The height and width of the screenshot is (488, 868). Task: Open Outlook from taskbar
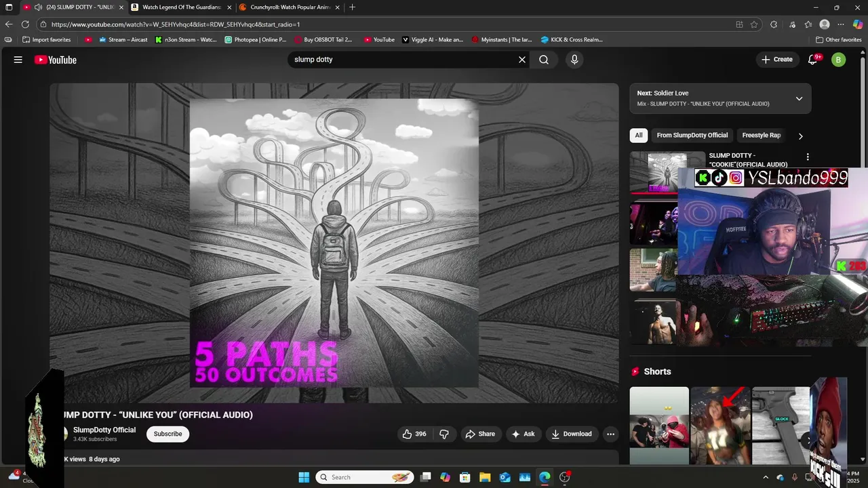505,477
